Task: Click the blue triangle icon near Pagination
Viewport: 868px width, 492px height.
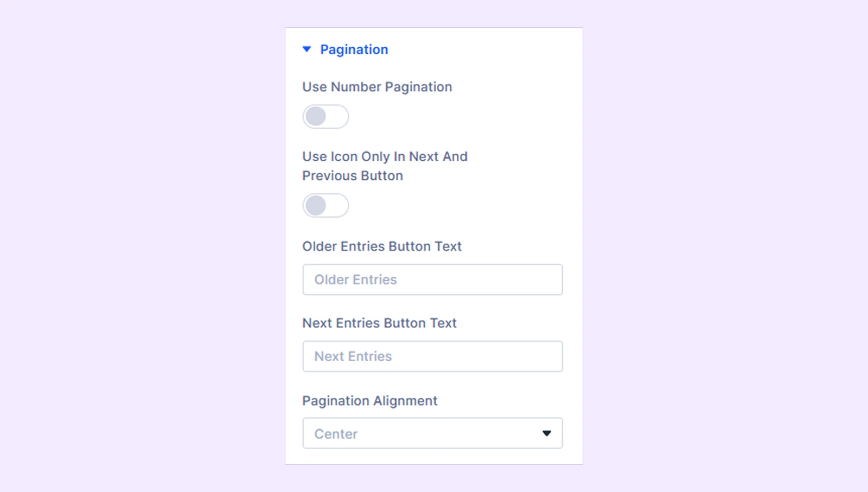Action: (307, 49)
